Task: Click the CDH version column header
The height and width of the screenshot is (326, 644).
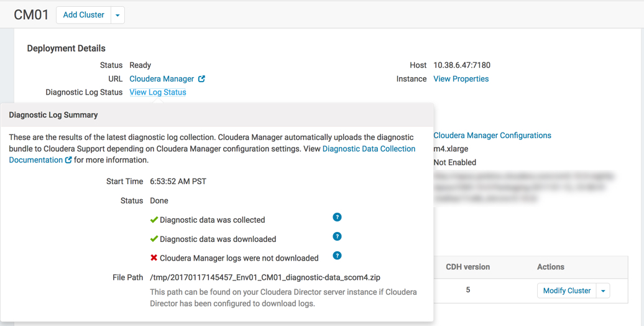Action: (467, 267)
